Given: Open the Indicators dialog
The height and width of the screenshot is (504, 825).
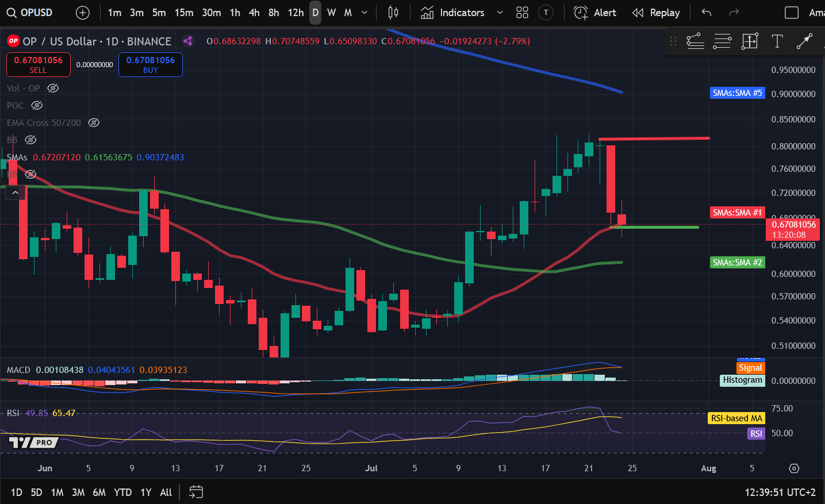Looking at the screenshot, I should pos(453,13).
